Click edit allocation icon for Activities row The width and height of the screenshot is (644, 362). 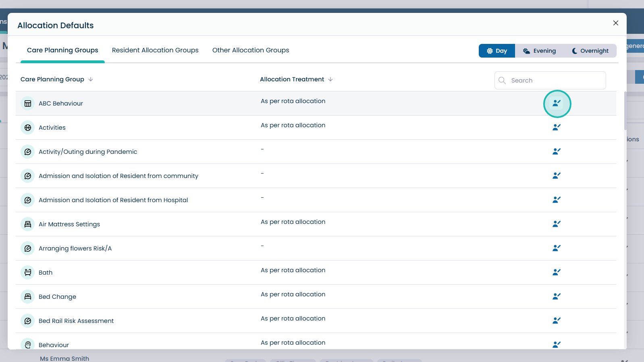pos(557,127)
